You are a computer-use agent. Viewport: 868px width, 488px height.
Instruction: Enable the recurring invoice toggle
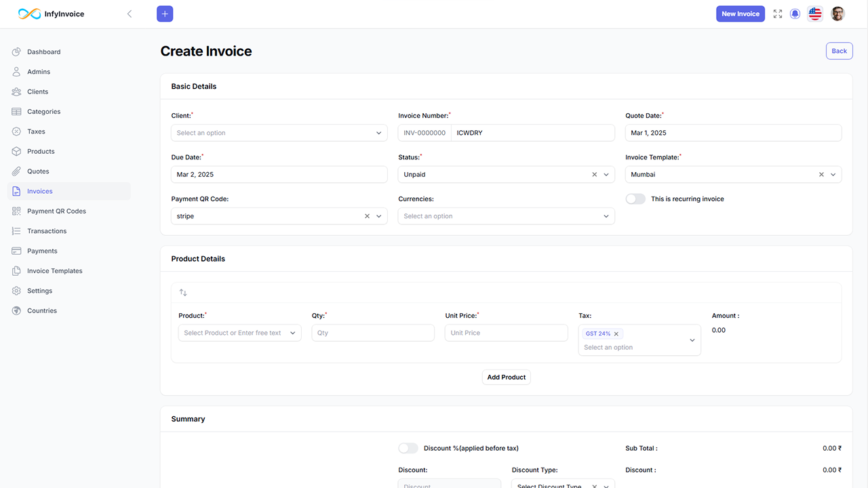pos(635,199)
